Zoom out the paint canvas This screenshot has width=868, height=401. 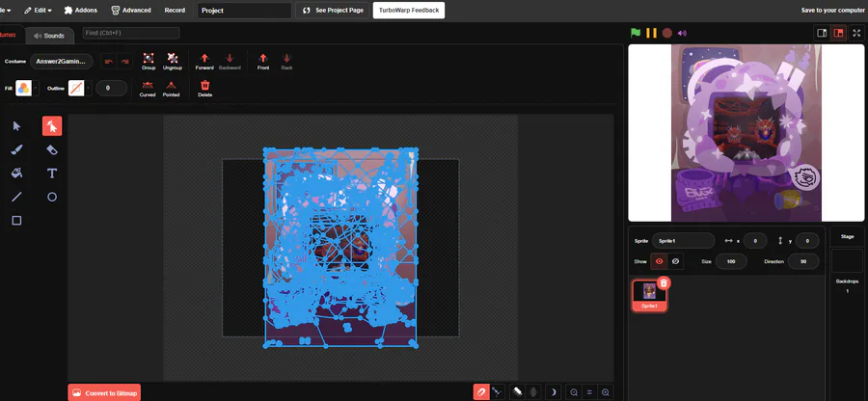[x=574, y=392]
